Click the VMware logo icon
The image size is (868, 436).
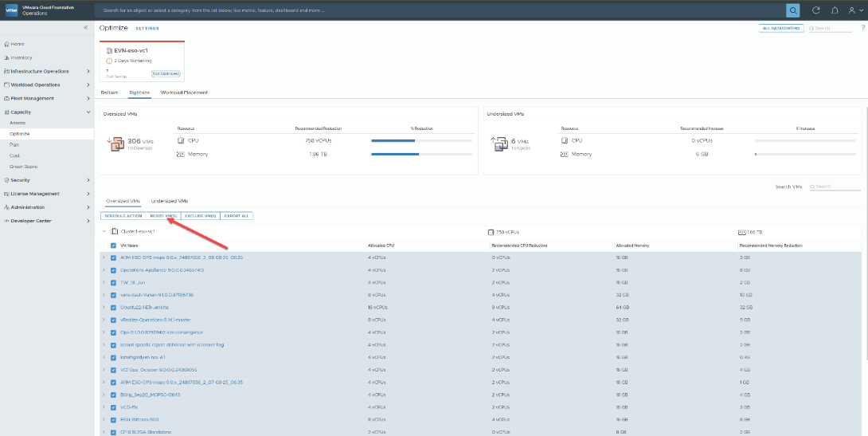coord(12,10)
